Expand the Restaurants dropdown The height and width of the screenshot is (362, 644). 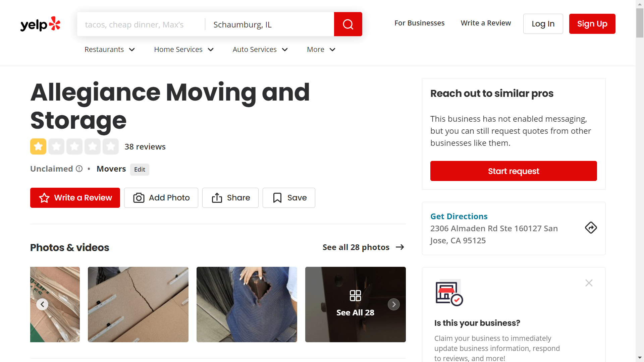coord(110,50)
